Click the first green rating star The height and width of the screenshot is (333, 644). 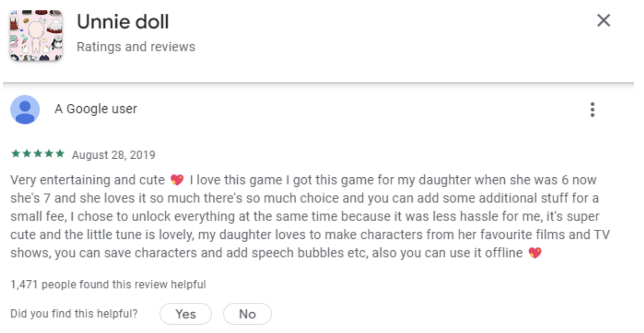[x=16, y=154]
